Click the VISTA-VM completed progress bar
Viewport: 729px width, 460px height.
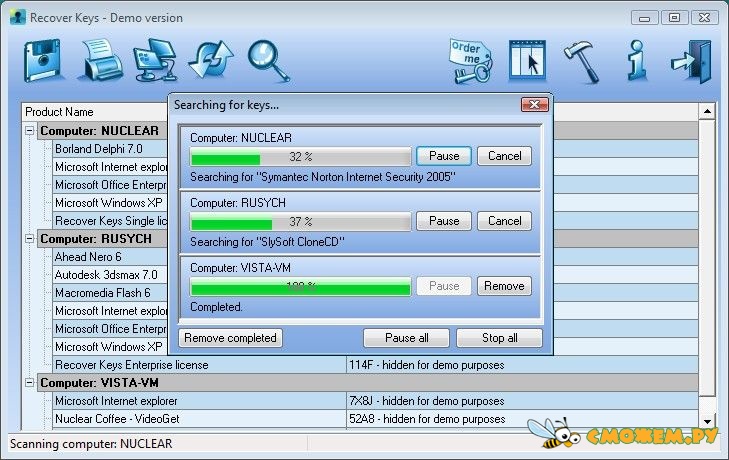300,287
